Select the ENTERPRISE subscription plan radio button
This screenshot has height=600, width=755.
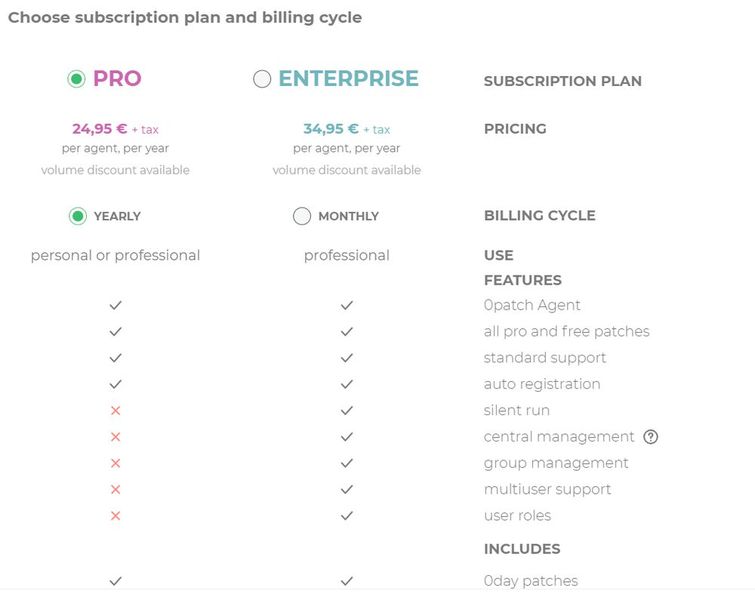262,79
